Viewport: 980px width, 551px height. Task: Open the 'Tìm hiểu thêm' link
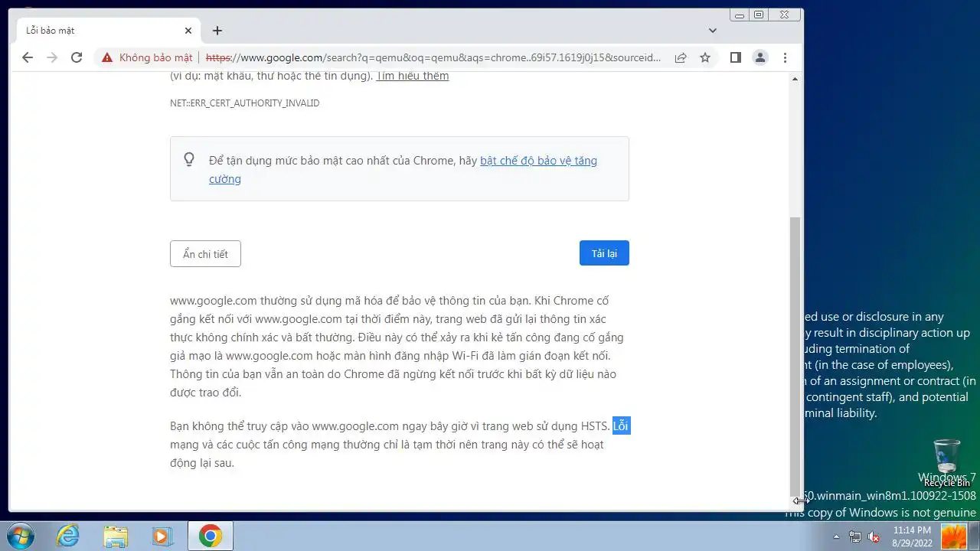tap(412, 76)
